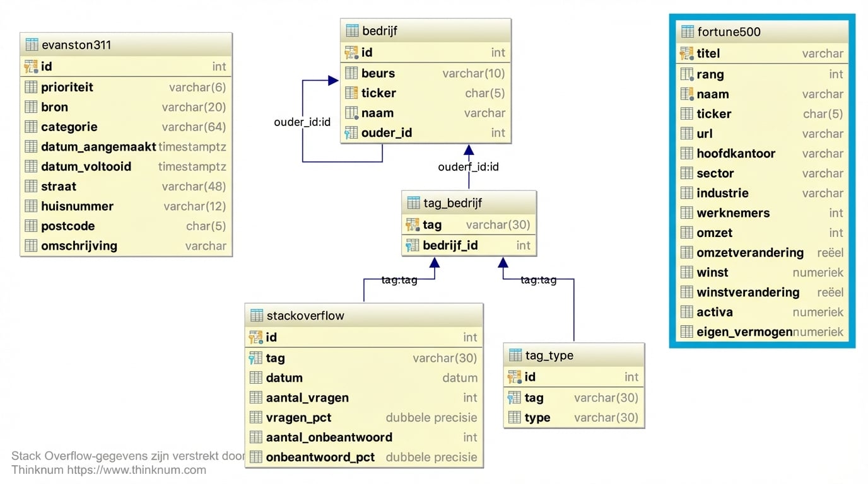Select the prioriteit column in evanston311
Viewport: 868px width, 484px height.
click(67, 88)
